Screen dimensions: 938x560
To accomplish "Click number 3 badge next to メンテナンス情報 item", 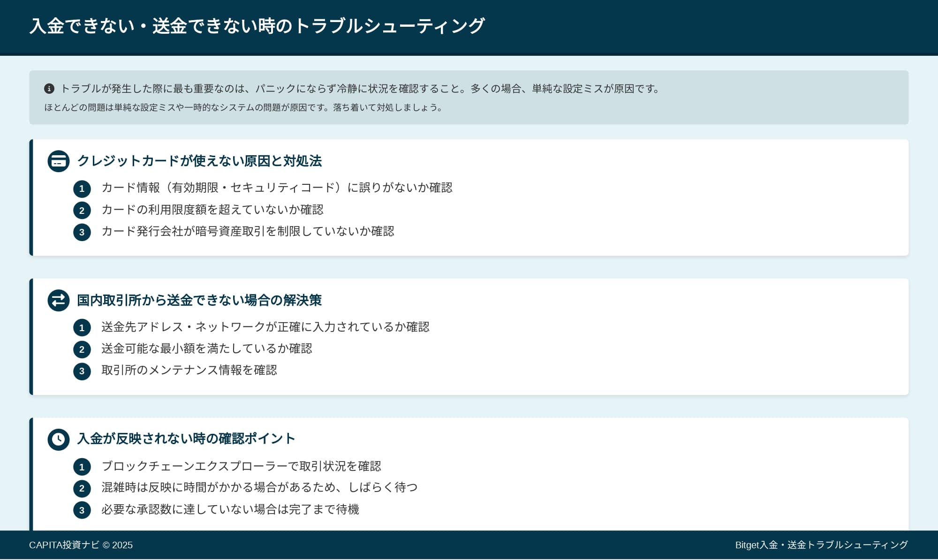I will [x=82, y=371].
